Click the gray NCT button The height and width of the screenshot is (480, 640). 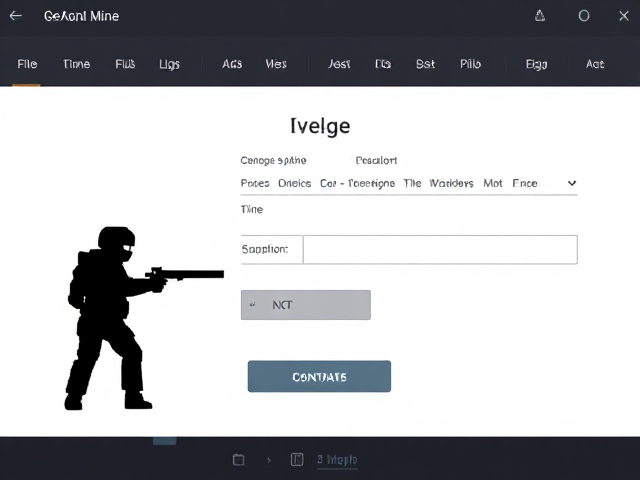coord(305,305)
